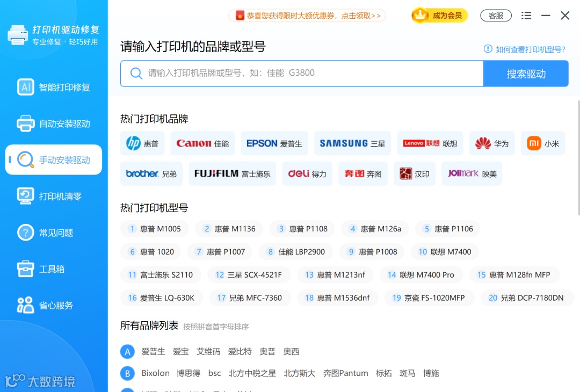The image size is (580, 392).
Task: Select model 10 联想 M7400
Action: click(445, 251)
